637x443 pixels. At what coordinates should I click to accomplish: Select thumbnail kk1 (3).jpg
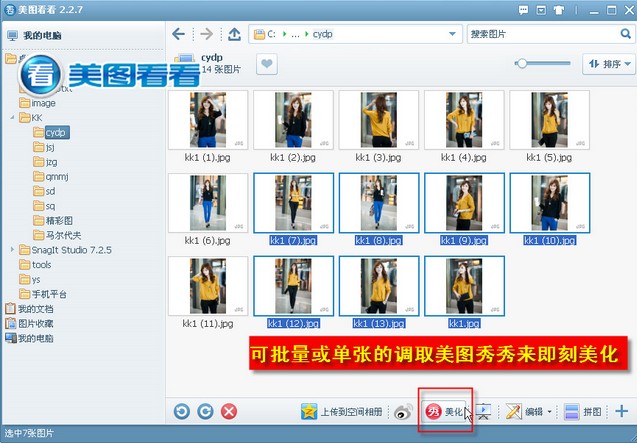(379, 120)
